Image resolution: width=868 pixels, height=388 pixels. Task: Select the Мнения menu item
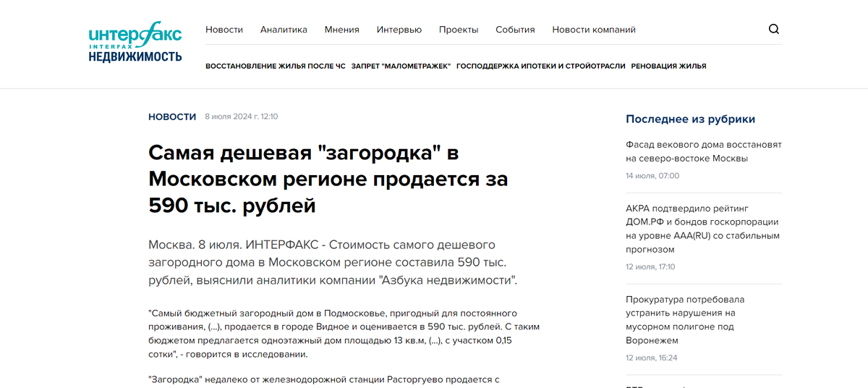(342, 30)
